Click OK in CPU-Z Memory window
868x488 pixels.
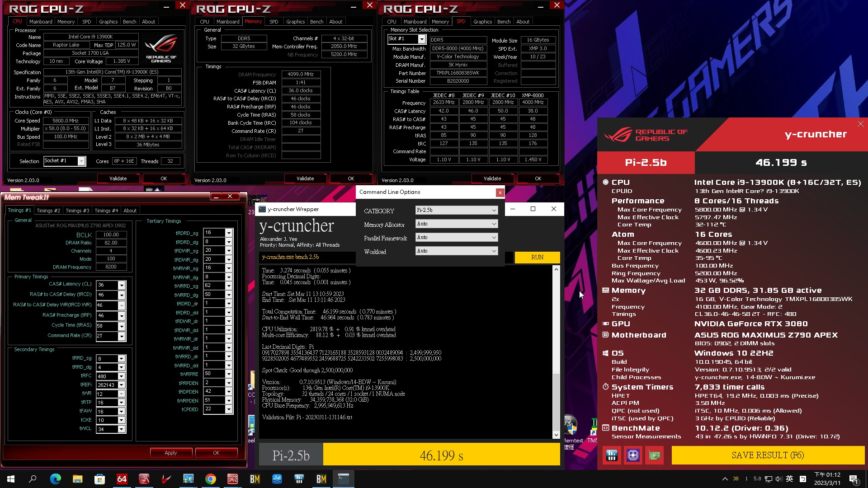351,178
